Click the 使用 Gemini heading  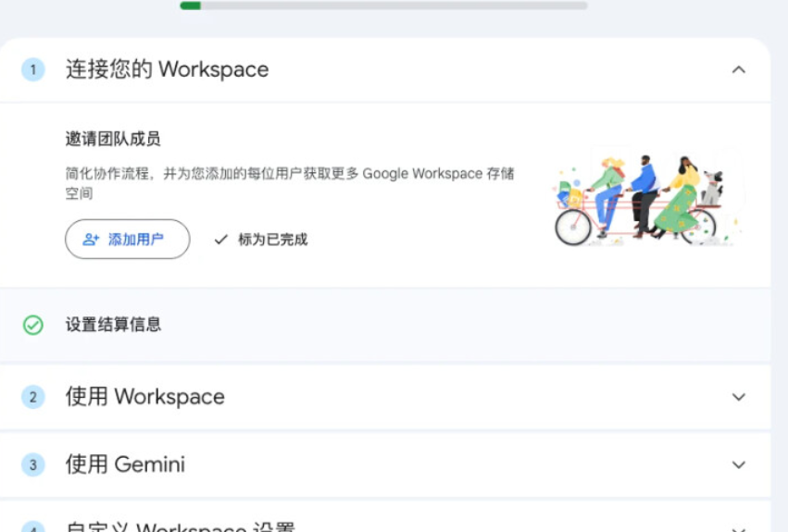click(x=125, y=464)
